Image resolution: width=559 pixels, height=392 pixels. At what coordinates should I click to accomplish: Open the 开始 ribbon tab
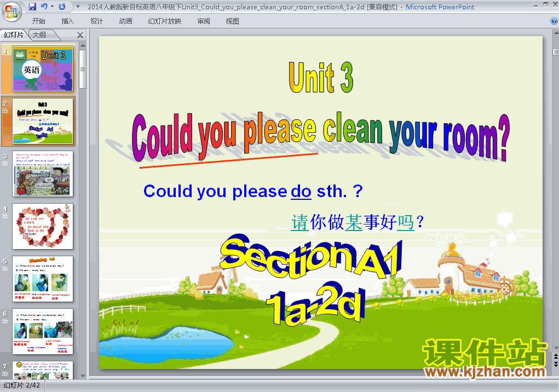(38, 21)
